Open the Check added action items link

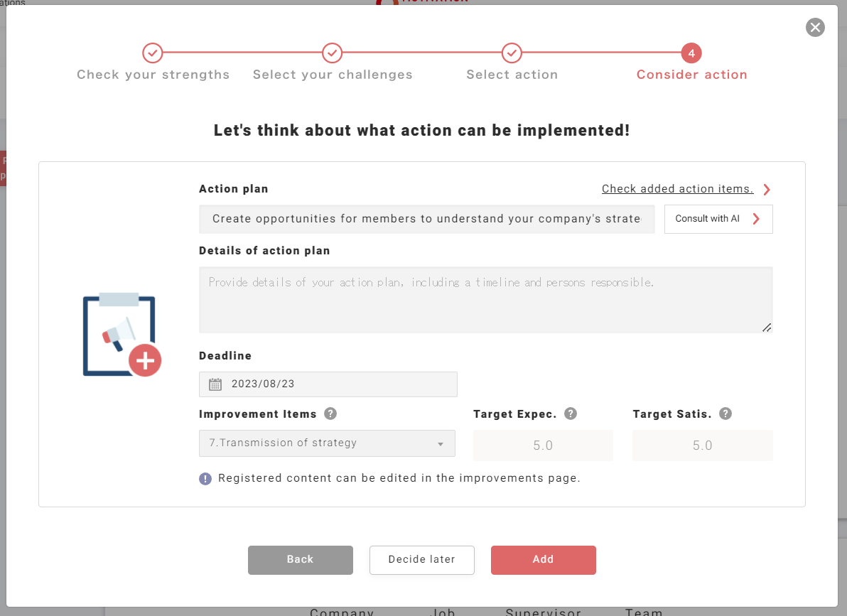[x=677, y=189]
